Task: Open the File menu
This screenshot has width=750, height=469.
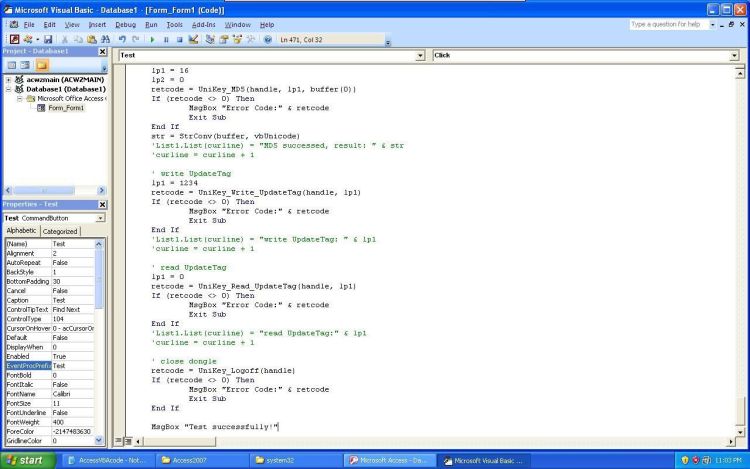Action: coord(29,24)
